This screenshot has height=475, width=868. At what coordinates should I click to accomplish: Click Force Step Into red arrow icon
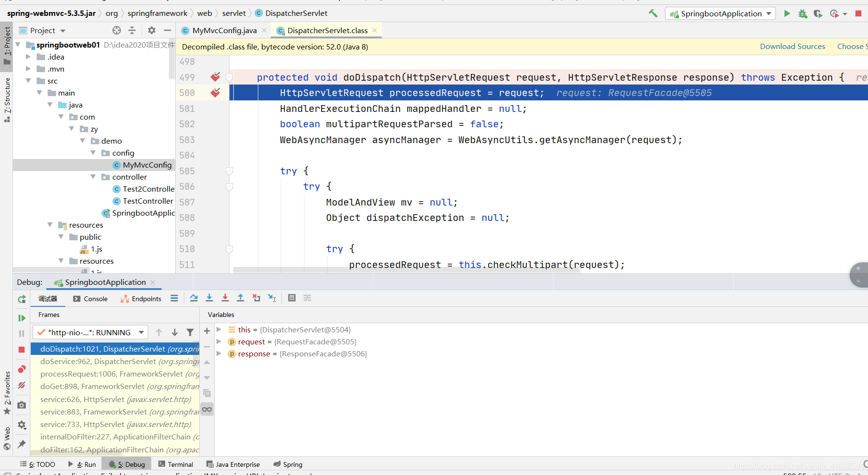(x=225, y=298)
